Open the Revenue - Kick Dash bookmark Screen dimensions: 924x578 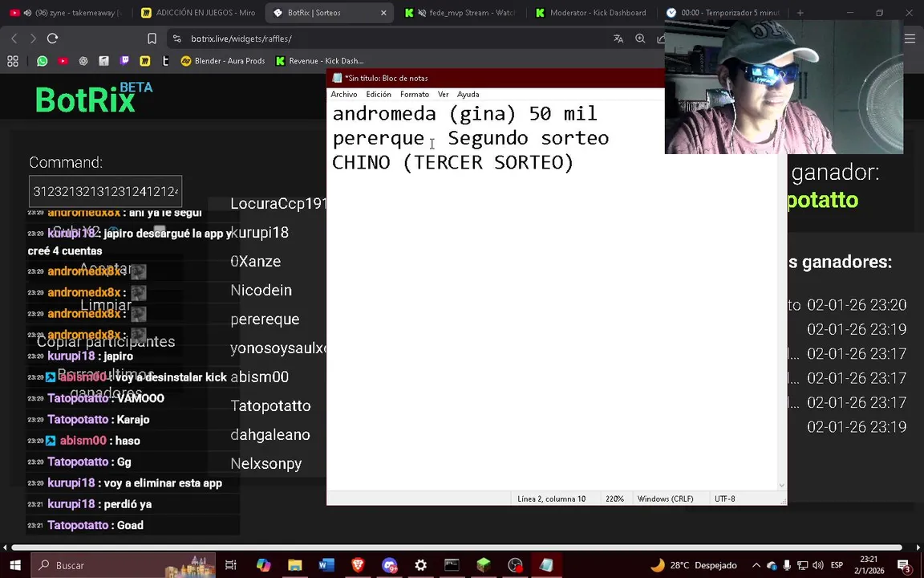click(319, 61)
